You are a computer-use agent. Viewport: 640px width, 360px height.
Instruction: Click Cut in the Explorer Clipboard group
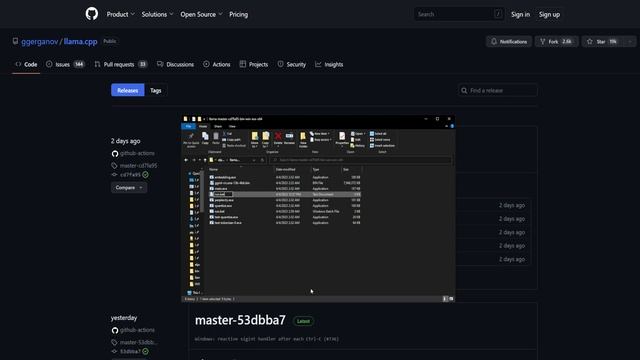[x=227, y=134]
